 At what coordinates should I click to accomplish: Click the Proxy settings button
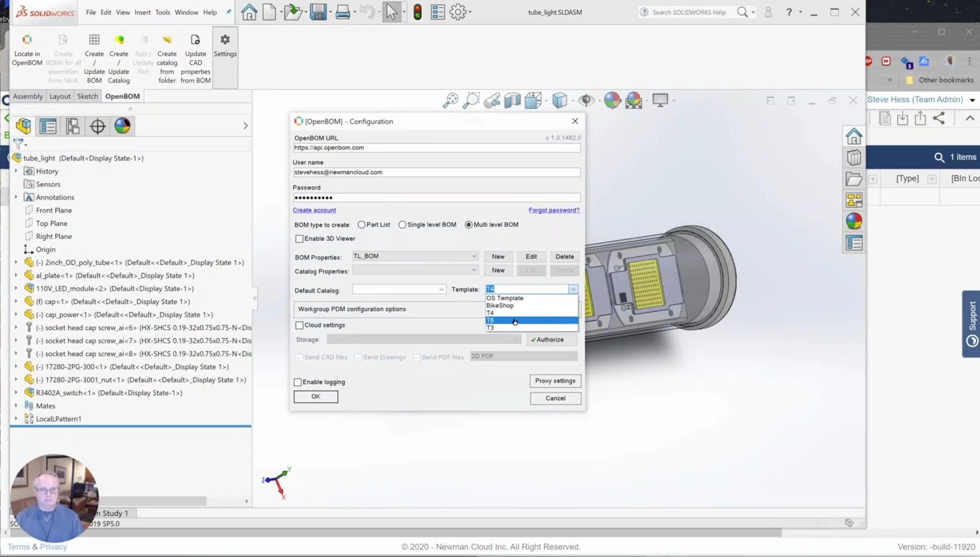pyautogui.click(x=555, y=381)
